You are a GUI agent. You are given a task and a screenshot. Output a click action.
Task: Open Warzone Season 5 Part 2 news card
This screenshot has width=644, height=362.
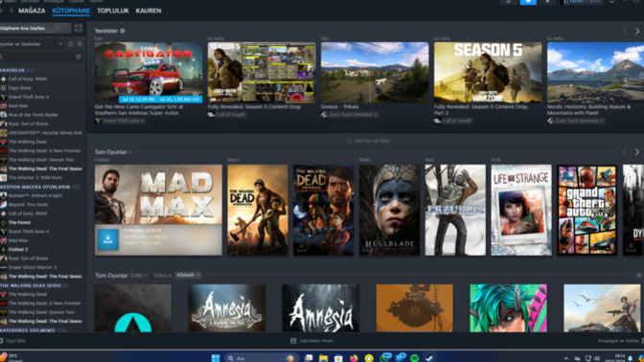tap(488, 72)
